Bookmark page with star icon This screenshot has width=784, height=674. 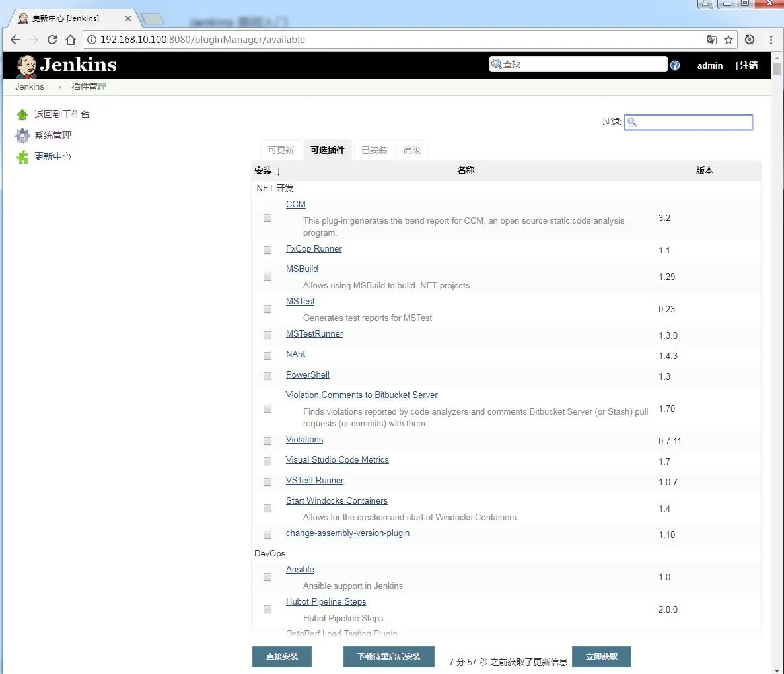click(729, 40)
